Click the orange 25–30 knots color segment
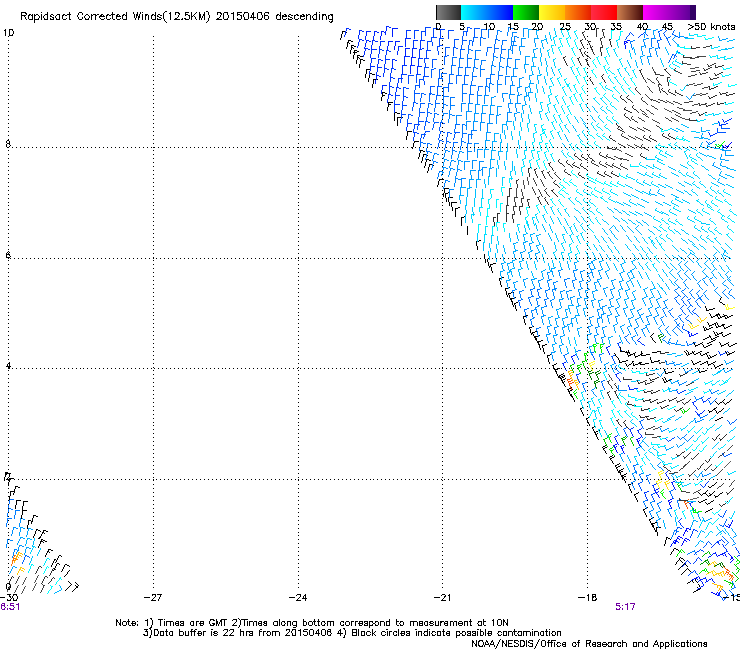 click(x=578, y=12)
